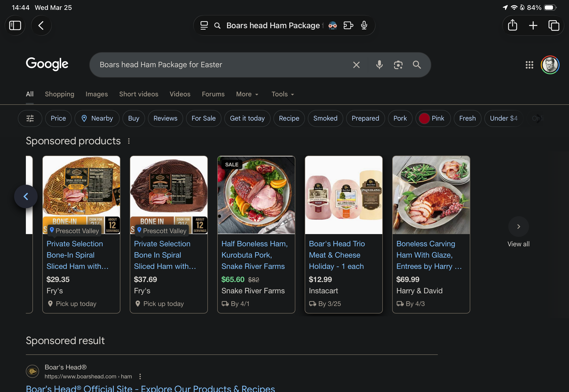Click the Google logo
The height and width of the screenshot is (392, 569).
(x=47, y=64)
